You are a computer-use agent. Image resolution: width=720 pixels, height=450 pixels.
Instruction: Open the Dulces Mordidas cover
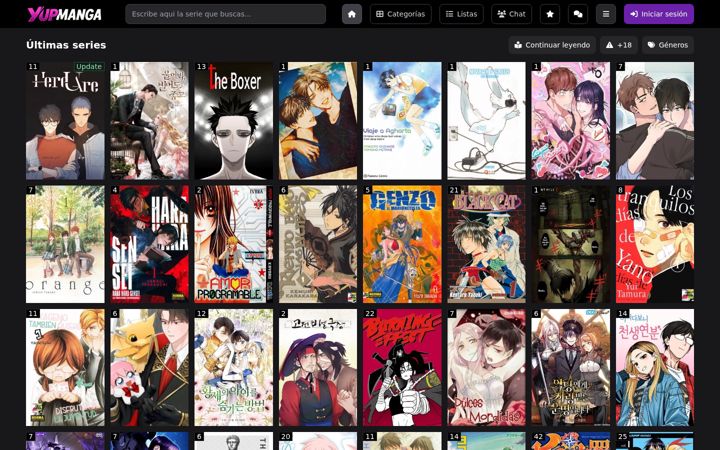[x=486, y=367]
